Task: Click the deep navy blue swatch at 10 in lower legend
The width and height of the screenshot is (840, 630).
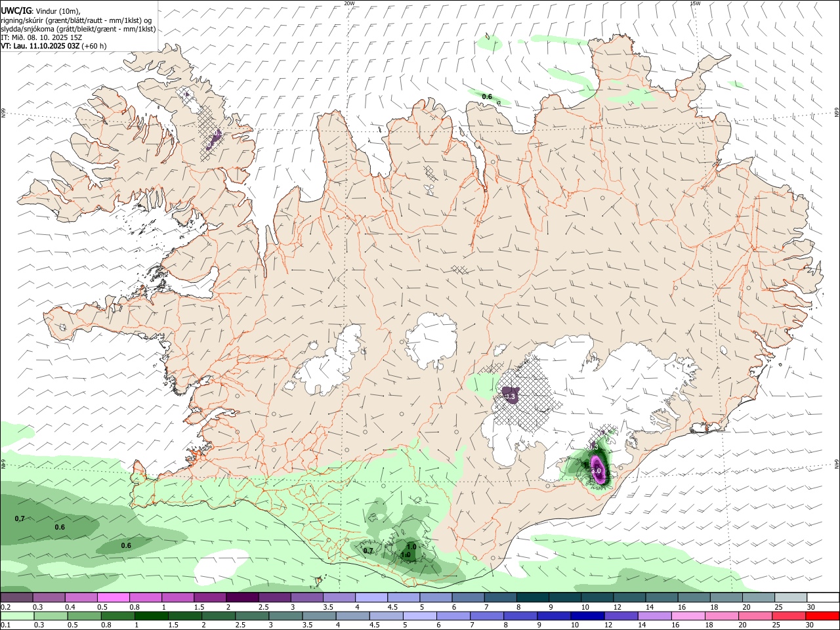Action: click(x=587, y=616)
